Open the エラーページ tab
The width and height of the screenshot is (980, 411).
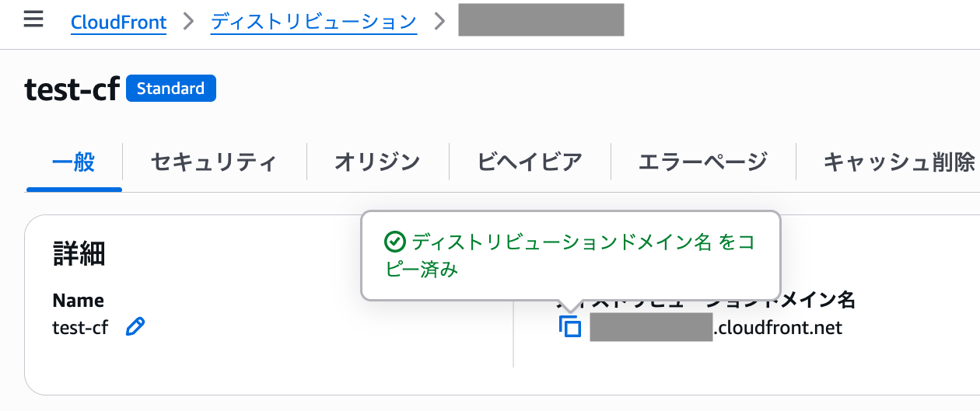[x=702, y=162]
